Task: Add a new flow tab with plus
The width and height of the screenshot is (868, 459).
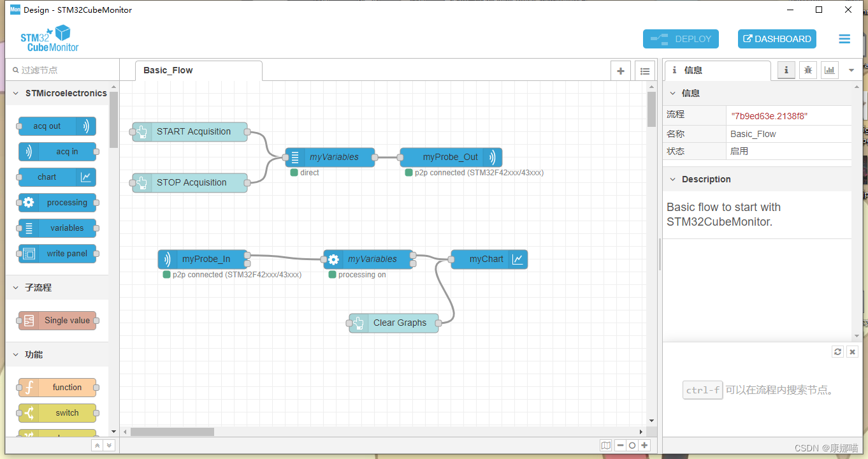Action: click(621, 71)
